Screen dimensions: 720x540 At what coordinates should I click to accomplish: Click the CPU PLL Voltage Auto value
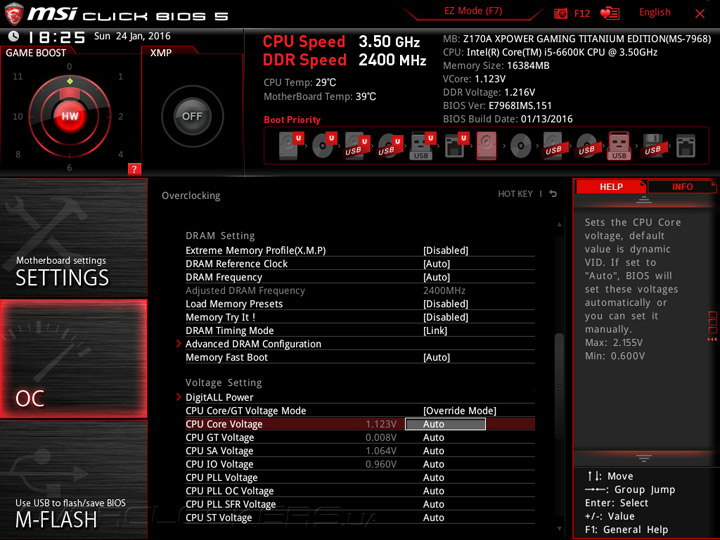[x=433, y=477]
